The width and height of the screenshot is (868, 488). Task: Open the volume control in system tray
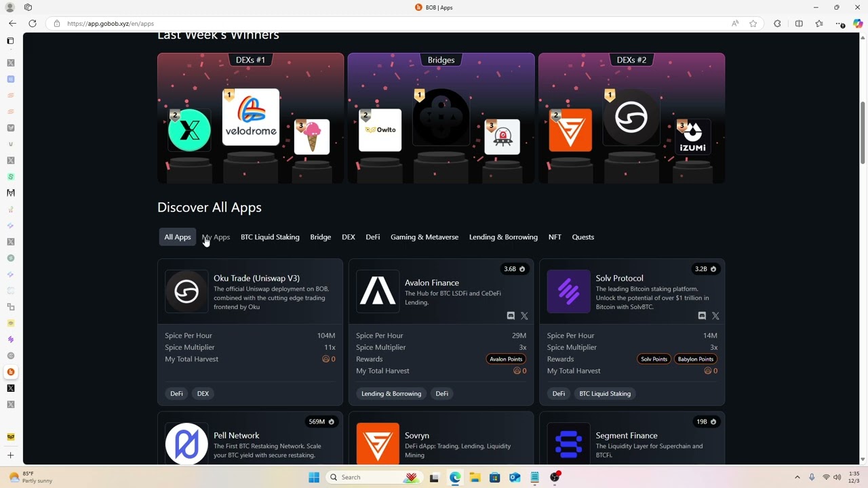coord(837,477)
